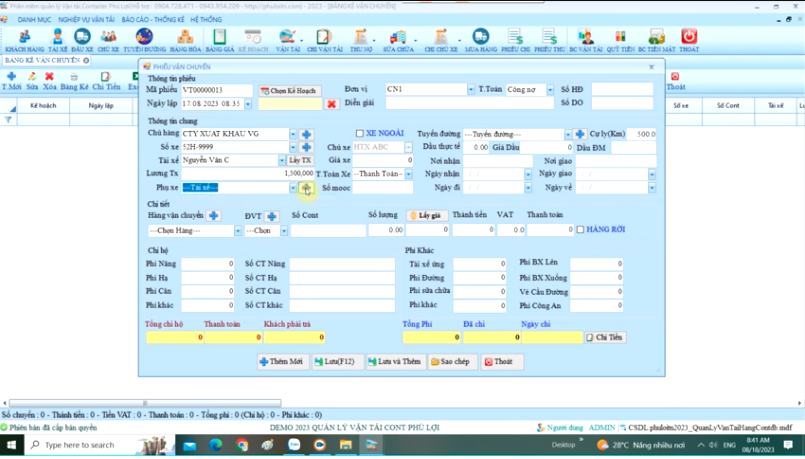Open the TÀI XẾ toolbar icon
Viewport: 805px width, 459px height.
point(58,41)
